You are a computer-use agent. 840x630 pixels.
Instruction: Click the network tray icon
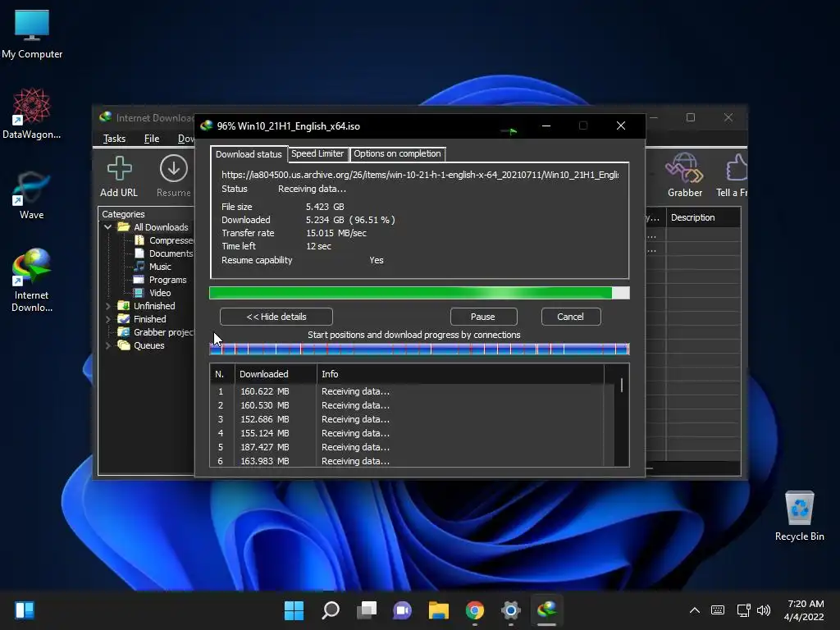(743, 610)
